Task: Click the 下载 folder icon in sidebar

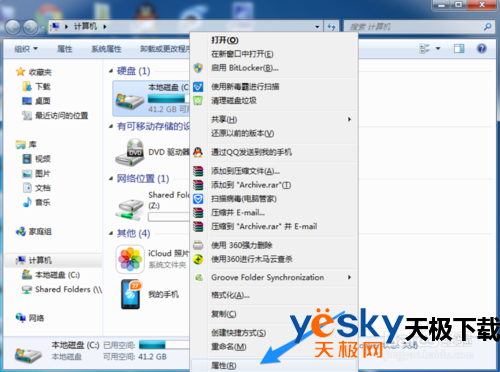Action: click(27, 86)
